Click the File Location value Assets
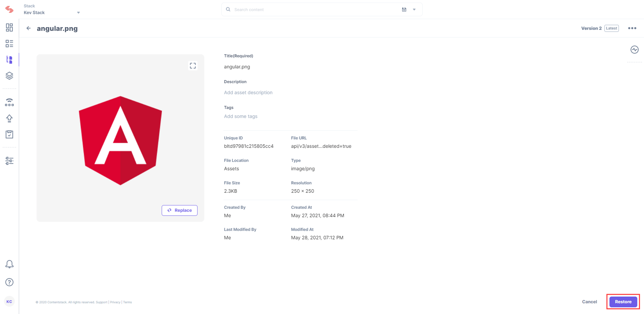The width and height of the screenshot is (644, 314). 231,169
